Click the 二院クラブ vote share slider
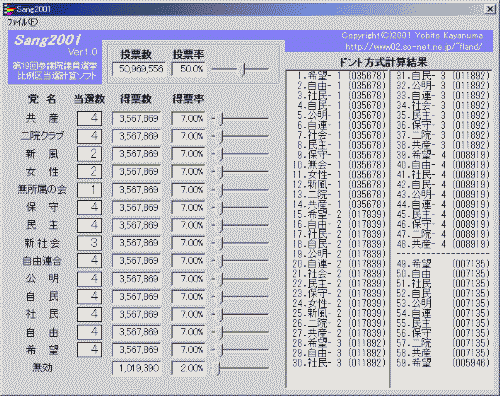Screen dimensions: 500x396 [240, 136]
